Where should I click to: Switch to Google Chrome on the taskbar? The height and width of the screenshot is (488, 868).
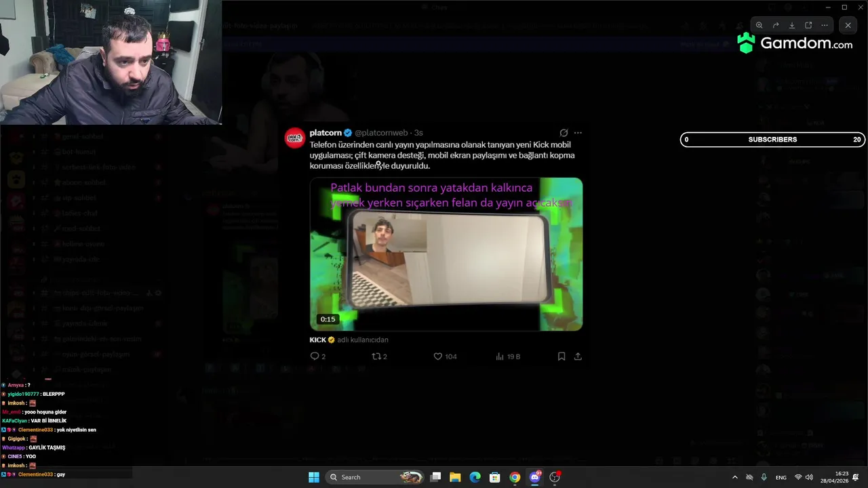(515, 477)
